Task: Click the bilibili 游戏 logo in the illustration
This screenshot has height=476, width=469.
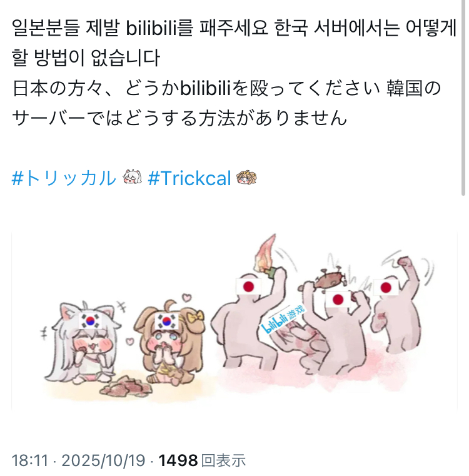Action: [x=282, y=320]
